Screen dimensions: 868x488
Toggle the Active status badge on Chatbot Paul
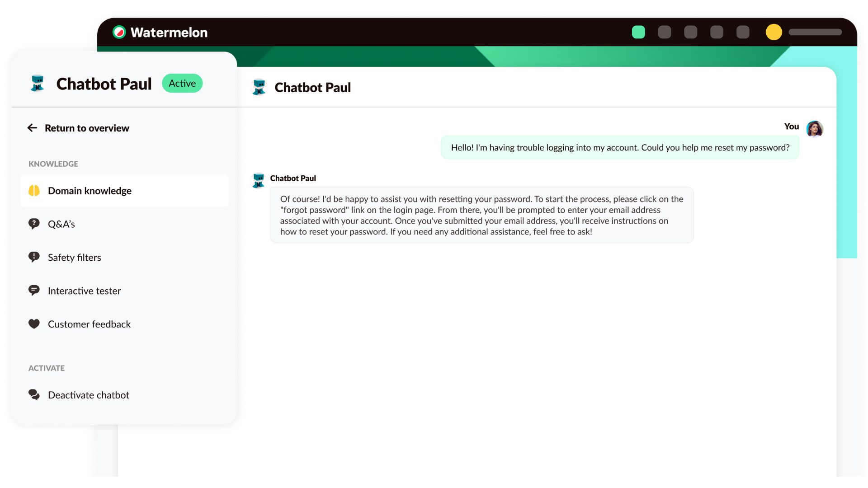coord(182,83)
